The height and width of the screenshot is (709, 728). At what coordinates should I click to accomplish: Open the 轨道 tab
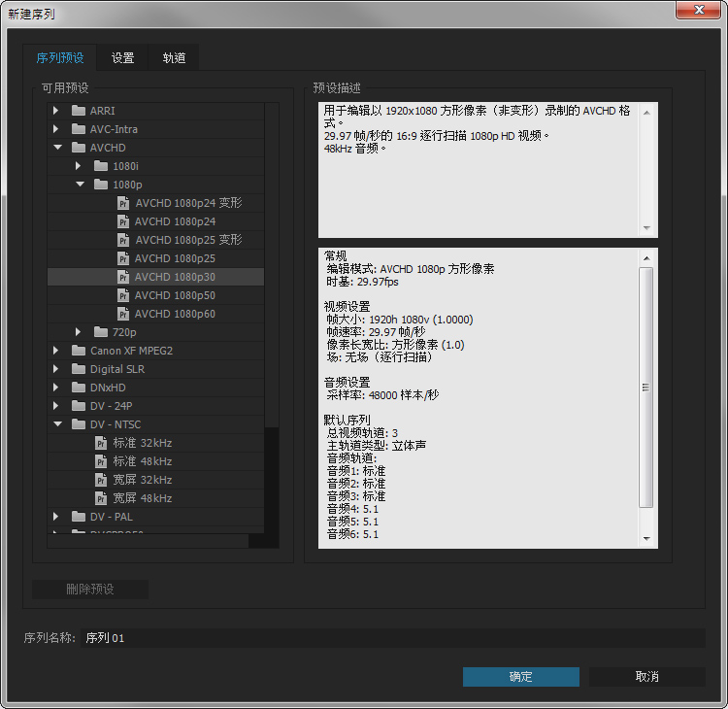(174, 57)
